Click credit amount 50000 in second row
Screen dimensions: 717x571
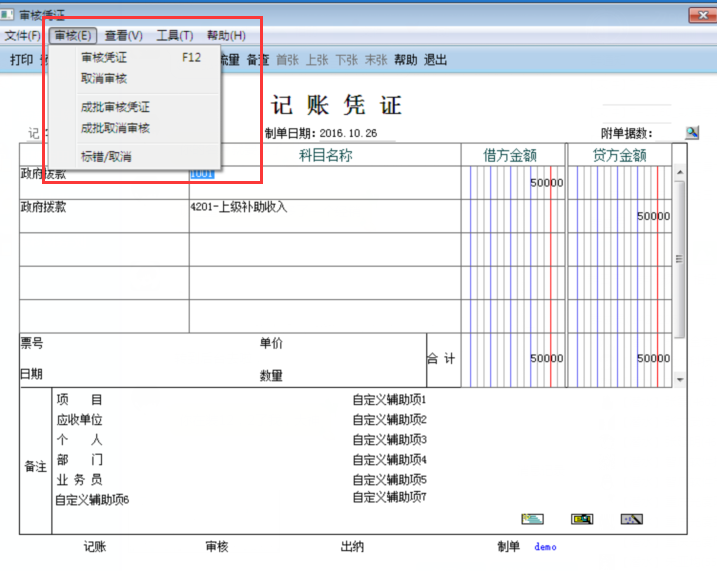point(653,216)
